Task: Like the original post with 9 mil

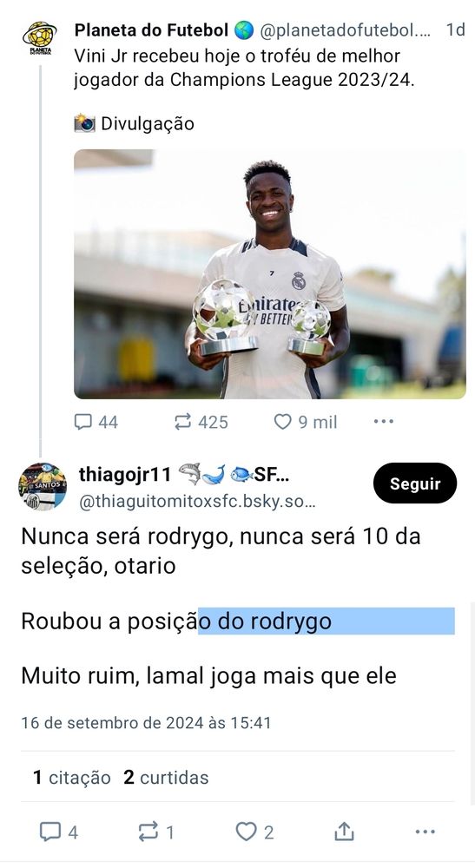Action: coord(305,423)
